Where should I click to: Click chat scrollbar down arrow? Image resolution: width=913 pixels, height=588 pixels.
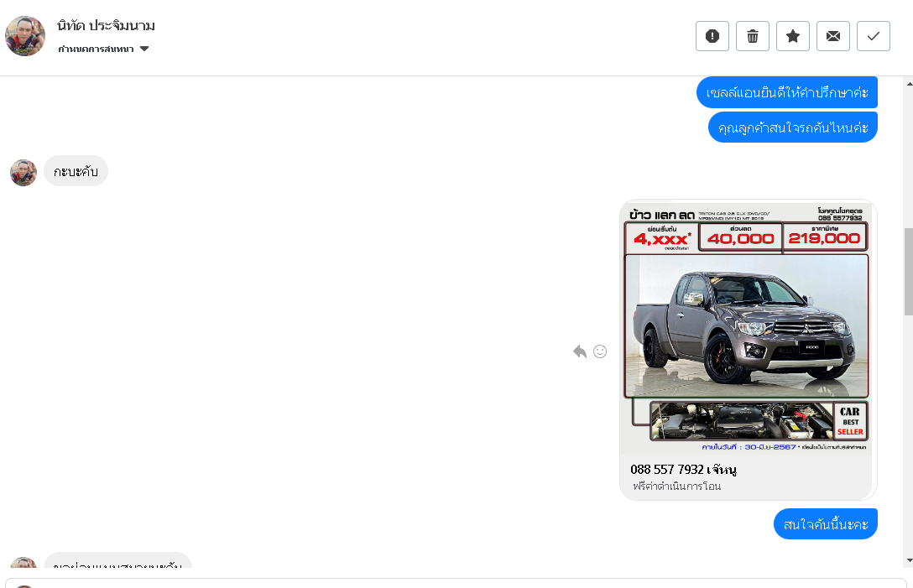(x=909, y=560)
